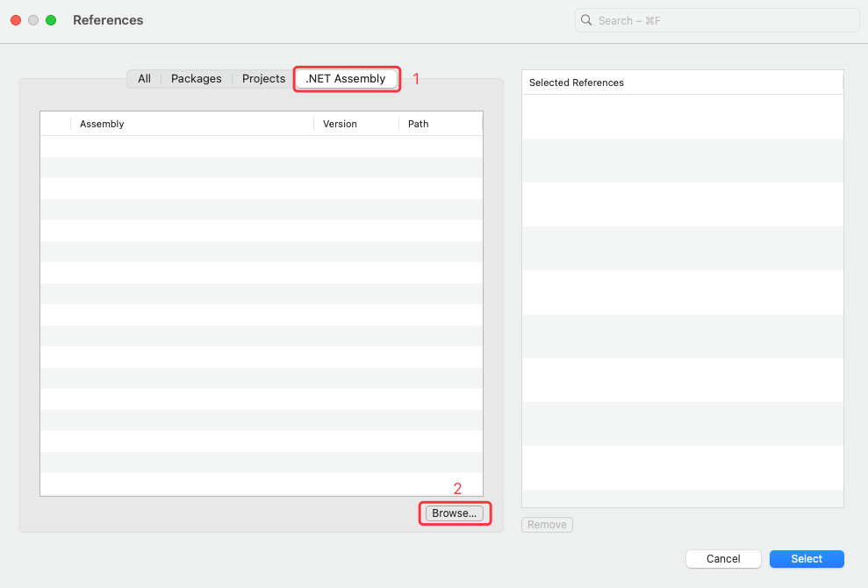Switch to the All tab
868x588 pixels.
click(144, 79)
